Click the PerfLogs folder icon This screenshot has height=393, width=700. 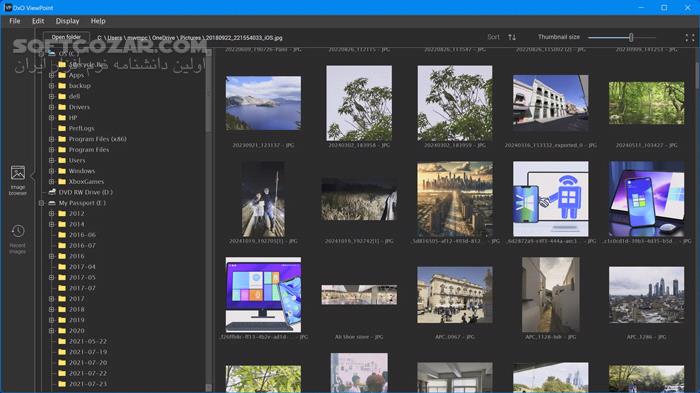[x=62, y=128]
